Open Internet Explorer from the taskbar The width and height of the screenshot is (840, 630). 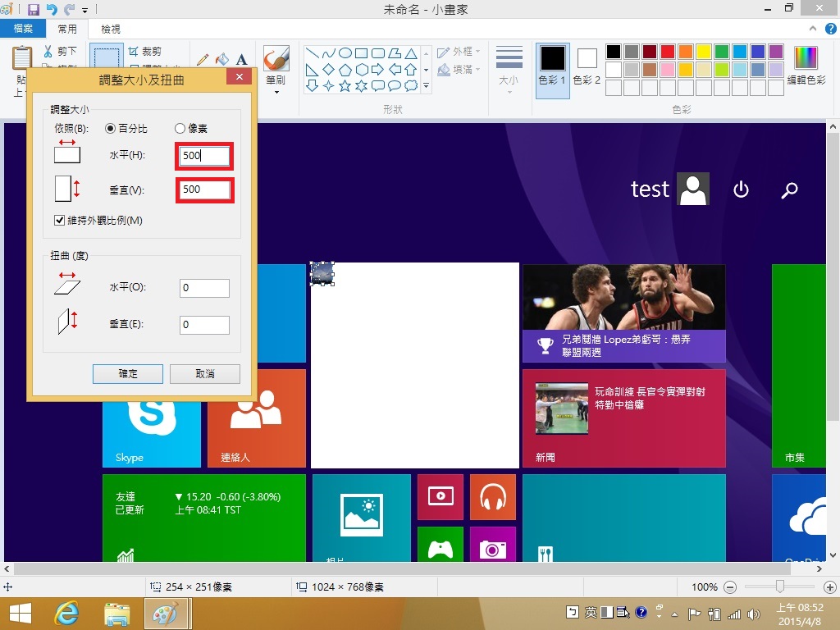(x=67, y=614)
